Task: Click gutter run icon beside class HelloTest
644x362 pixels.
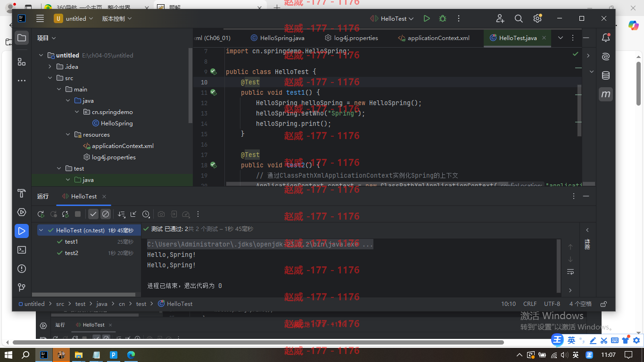Action: (x=213, y=72)
